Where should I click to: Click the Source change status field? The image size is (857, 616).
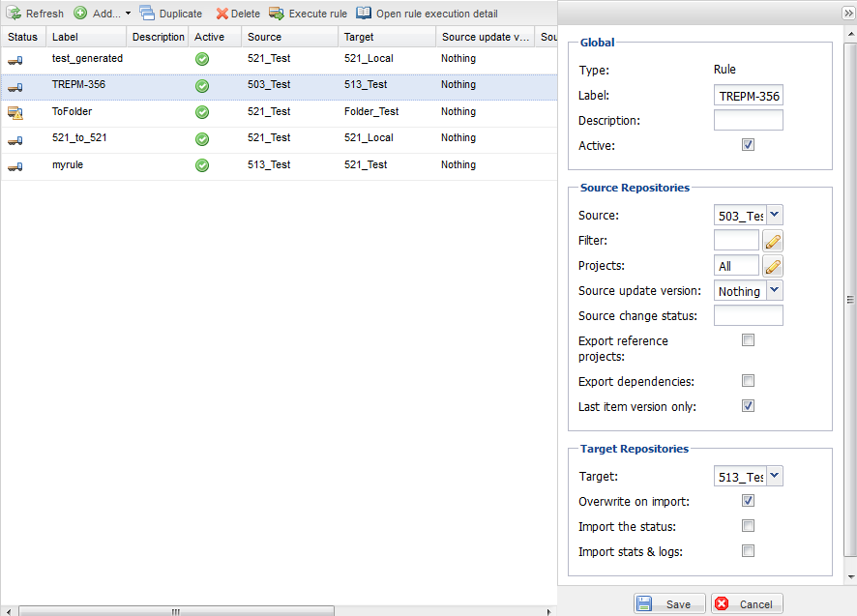(x=748, y=316)
